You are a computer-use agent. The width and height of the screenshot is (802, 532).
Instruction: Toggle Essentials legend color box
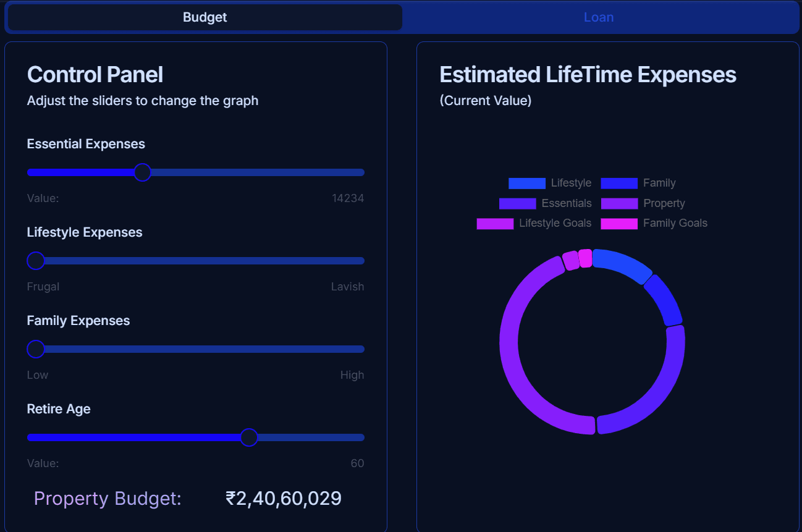tap(518, 203)
